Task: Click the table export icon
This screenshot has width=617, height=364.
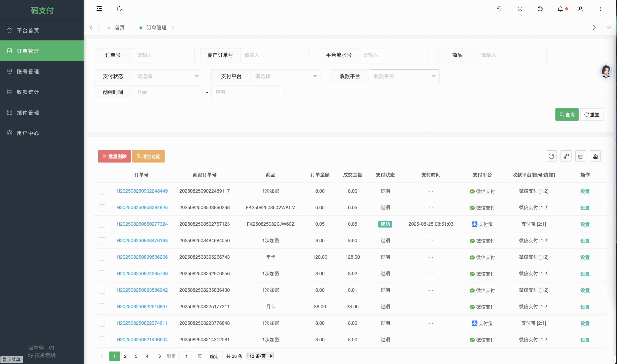Action: point(595,156)
